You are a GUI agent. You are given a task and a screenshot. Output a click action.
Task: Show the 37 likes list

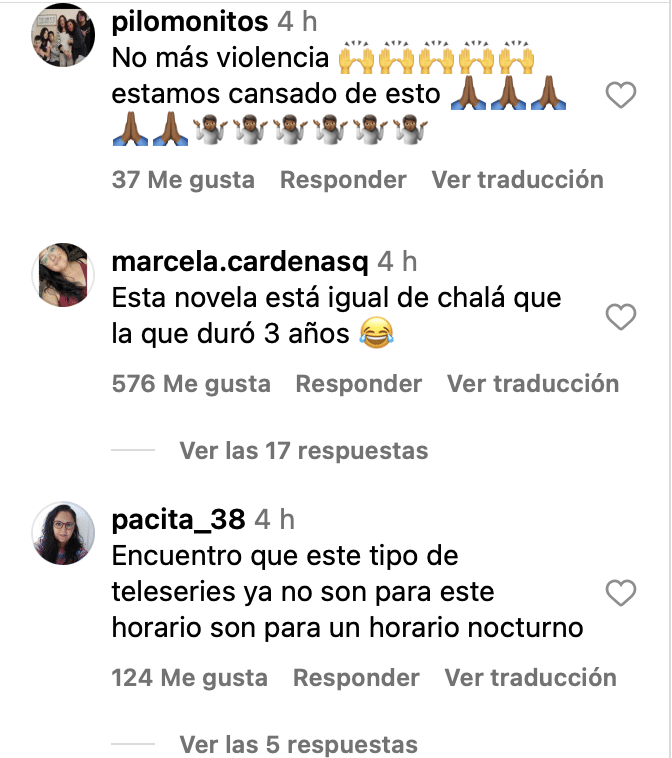pos(183,180)
